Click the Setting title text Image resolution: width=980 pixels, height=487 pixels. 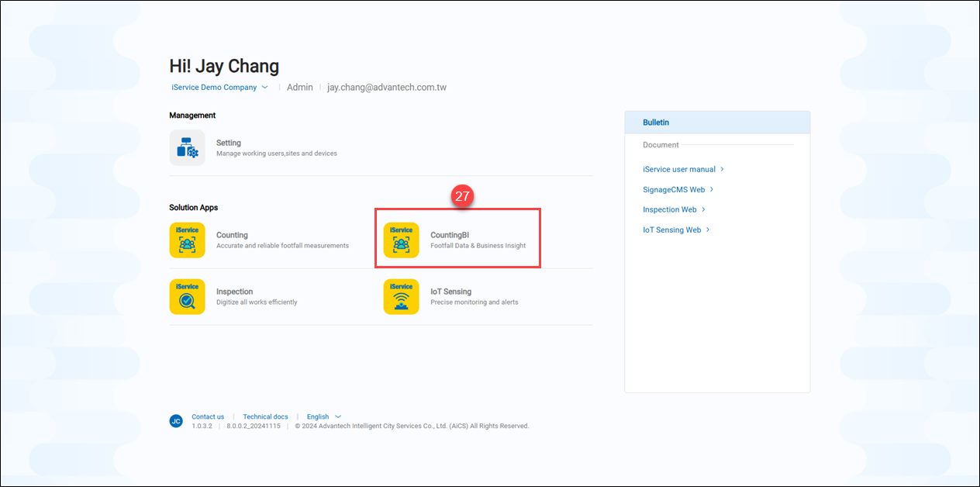229,143
